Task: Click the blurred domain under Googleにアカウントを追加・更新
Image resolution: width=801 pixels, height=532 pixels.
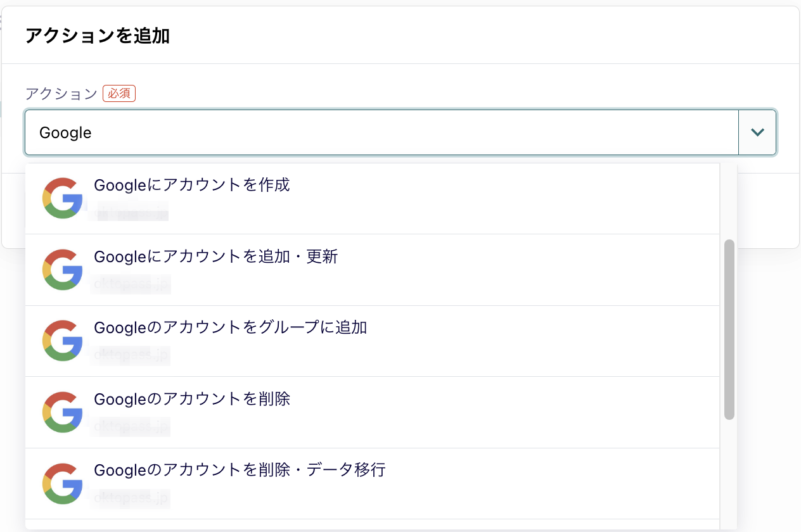Action: tap(132, 284)
